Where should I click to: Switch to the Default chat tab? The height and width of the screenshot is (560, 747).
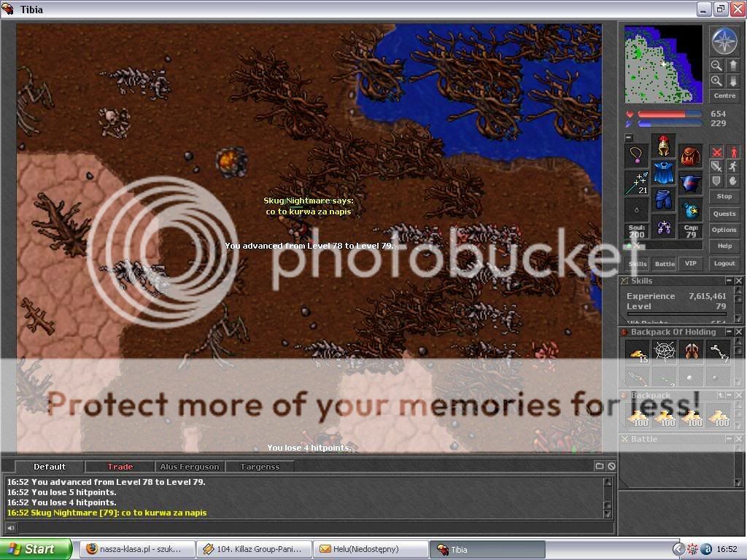click(50, 467)
